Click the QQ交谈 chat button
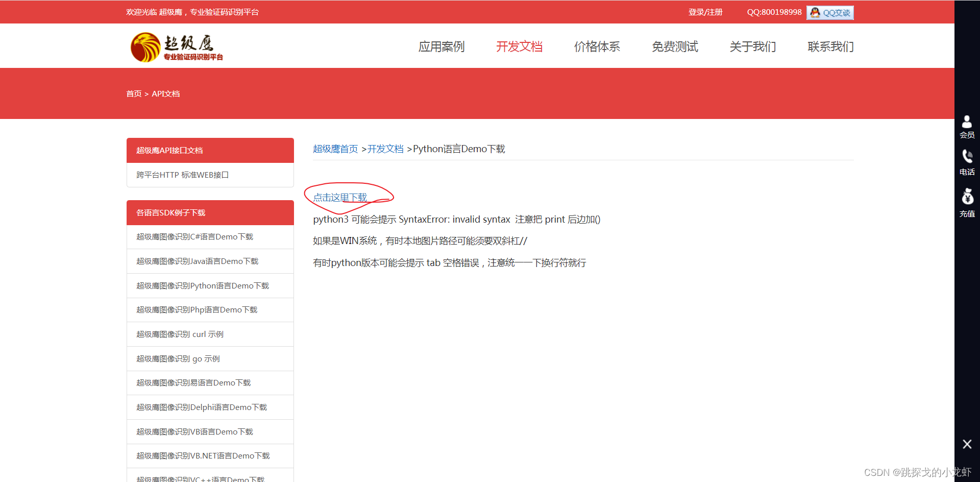 coord(830,13)
